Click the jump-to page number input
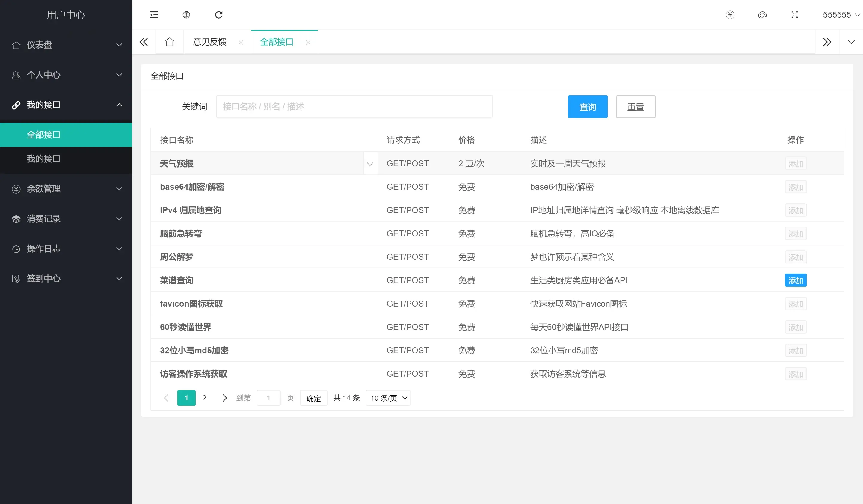This screenshot has height=504, width=863. [x=268, y=398]
